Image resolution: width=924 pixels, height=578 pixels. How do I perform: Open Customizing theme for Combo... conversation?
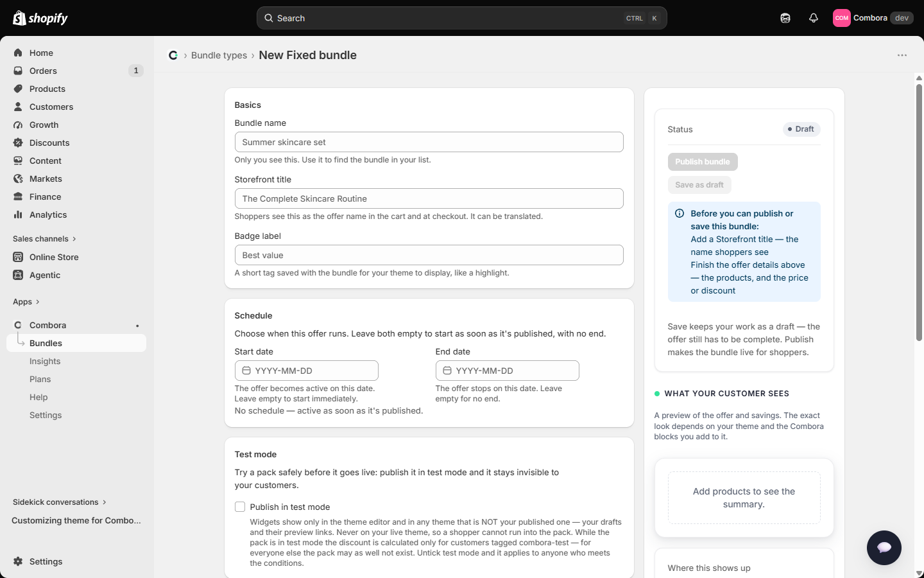pyautogui.click(x=76, y=520)
